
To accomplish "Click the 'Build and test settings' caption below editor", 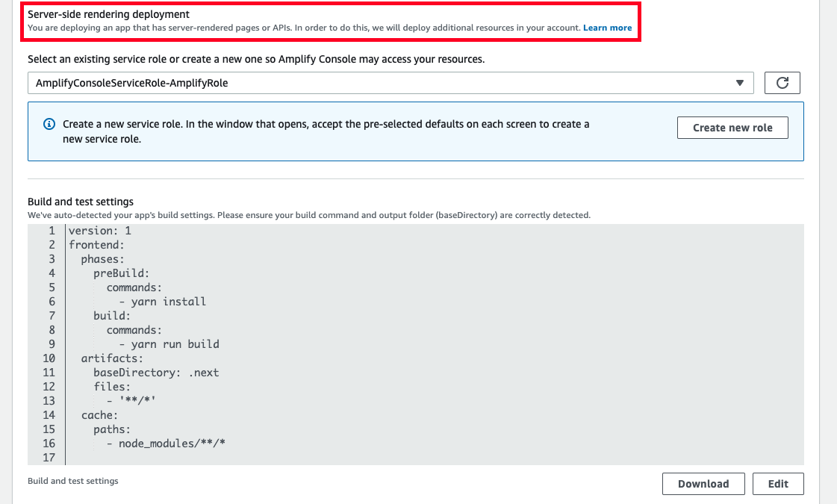I will [x=73, y=481].
